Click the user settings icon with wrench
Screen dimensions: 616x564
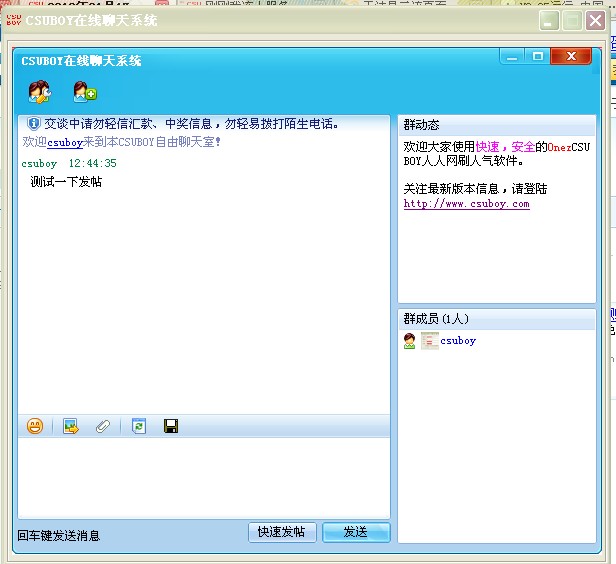click(x=39, y=93)
